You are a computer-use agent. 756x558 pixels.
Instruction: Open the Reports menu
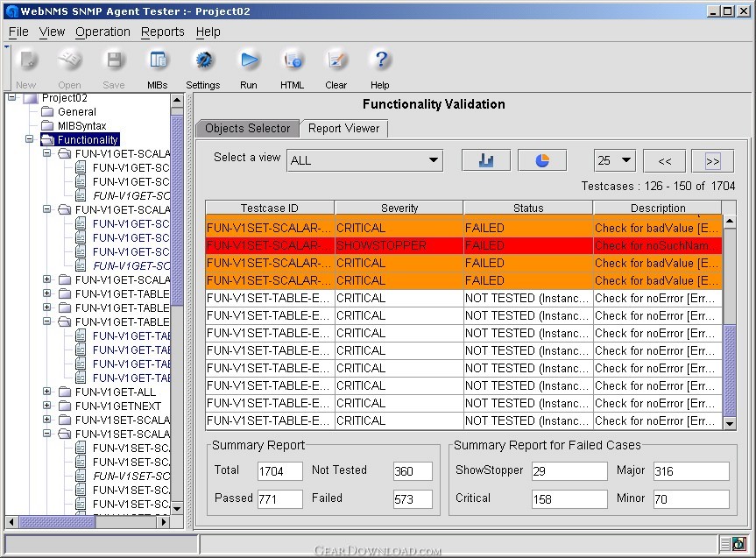[x=162, y=32]
